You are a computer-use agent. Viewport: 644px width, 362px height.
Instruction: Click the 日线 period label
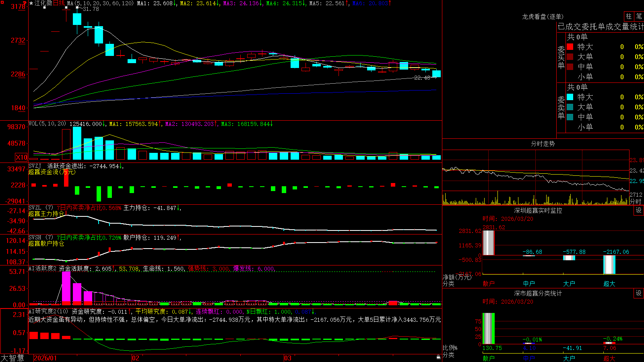click(x=59, y=3)
